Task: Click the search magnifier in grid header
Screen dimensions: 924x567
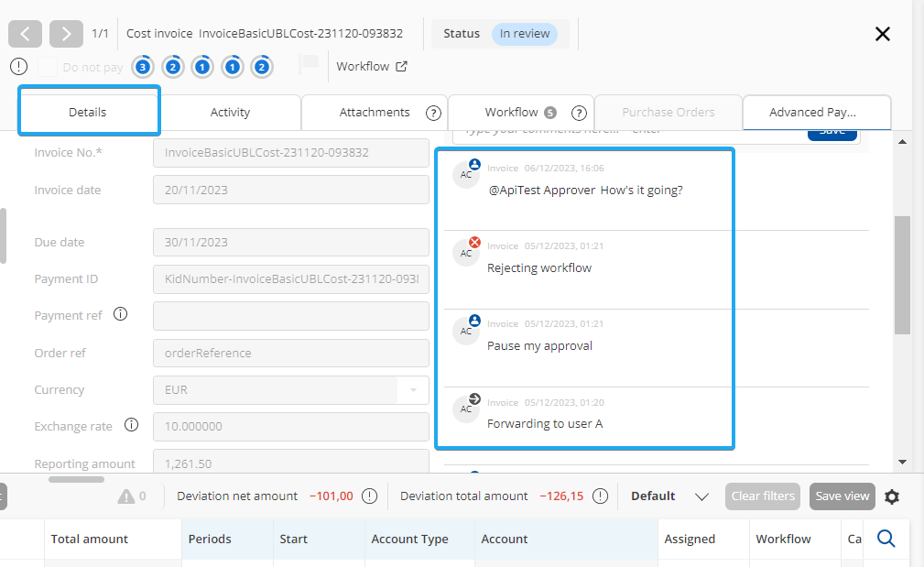Action: click(x=886, y=539)
